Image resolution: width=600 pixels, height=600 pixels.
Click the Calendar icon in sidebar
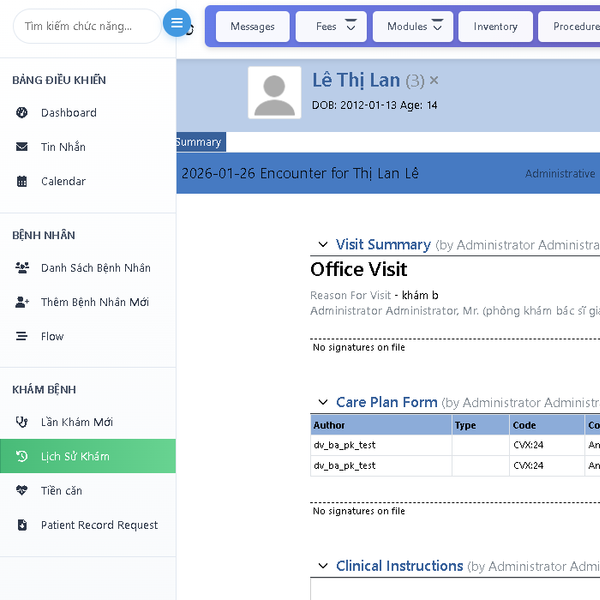[22, 181]
